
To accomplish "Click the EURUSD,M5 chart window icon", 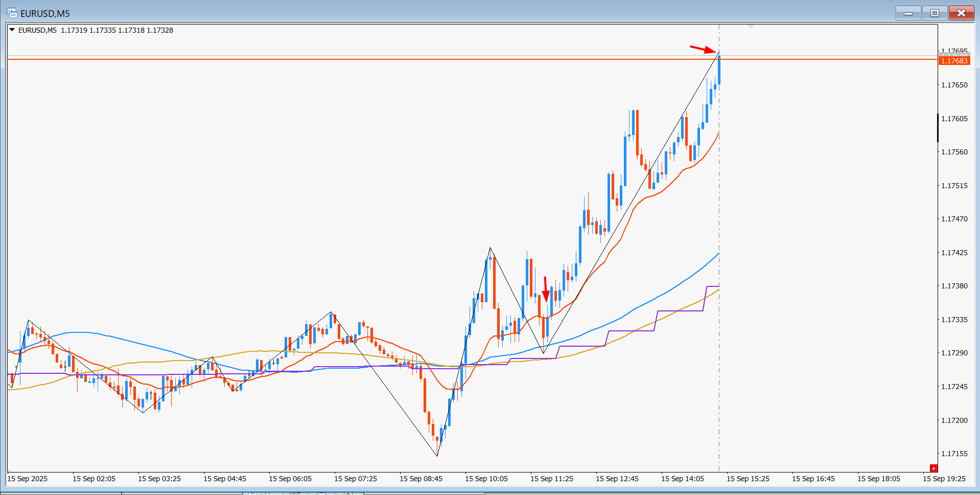I will [x=12, y=13].
